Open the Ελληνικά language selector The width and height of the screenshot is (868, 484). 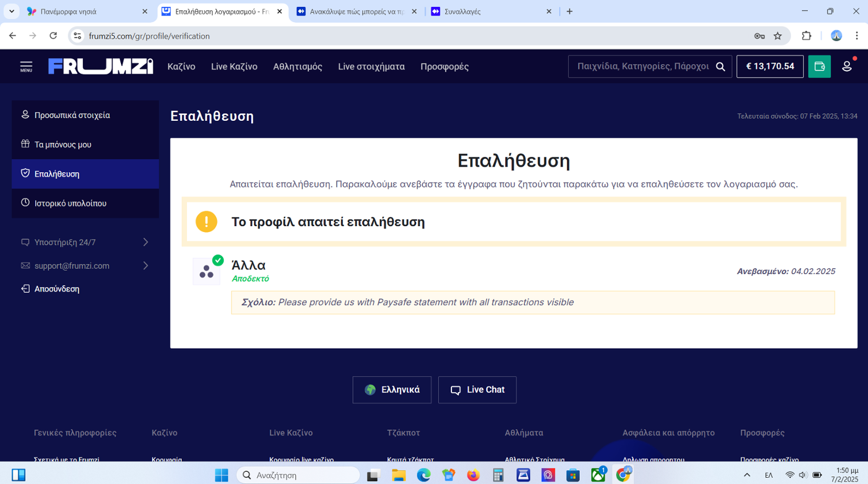[x=392, y=390]
